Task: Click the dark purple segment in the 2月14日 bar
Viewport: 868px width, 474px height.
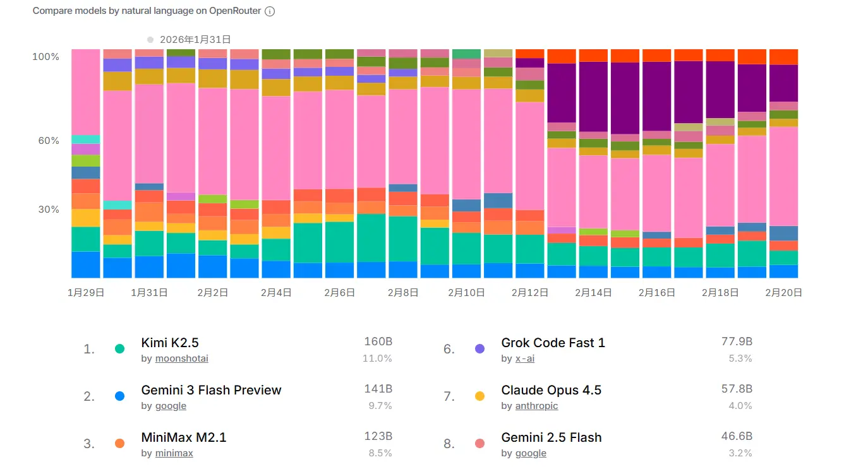Action: click(x=593, y=96)
